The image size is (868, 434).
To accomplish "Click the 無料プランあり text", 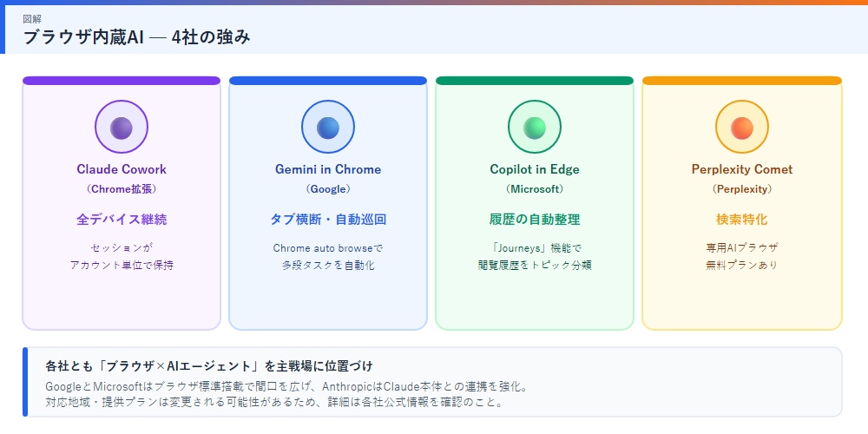I will tap(742, 265).
